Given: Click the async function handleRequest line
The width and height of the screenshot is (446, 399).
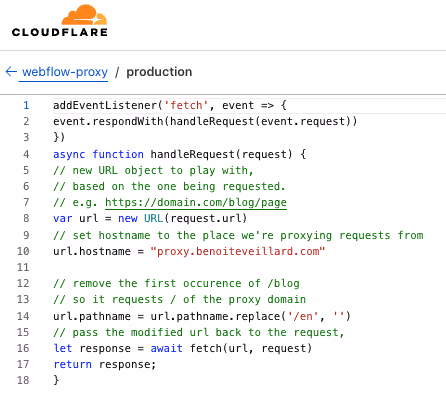Looking at the screenshot, I should pyautogui.click(x=179, y=154).
